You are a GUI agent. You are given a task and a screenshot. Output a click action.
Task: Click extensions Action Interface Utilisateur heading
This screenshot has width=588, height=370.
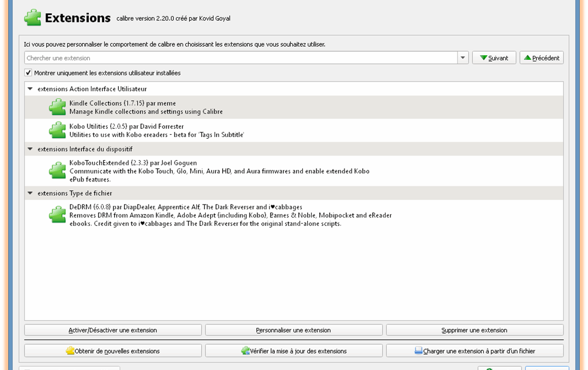(x=92, y=89)
